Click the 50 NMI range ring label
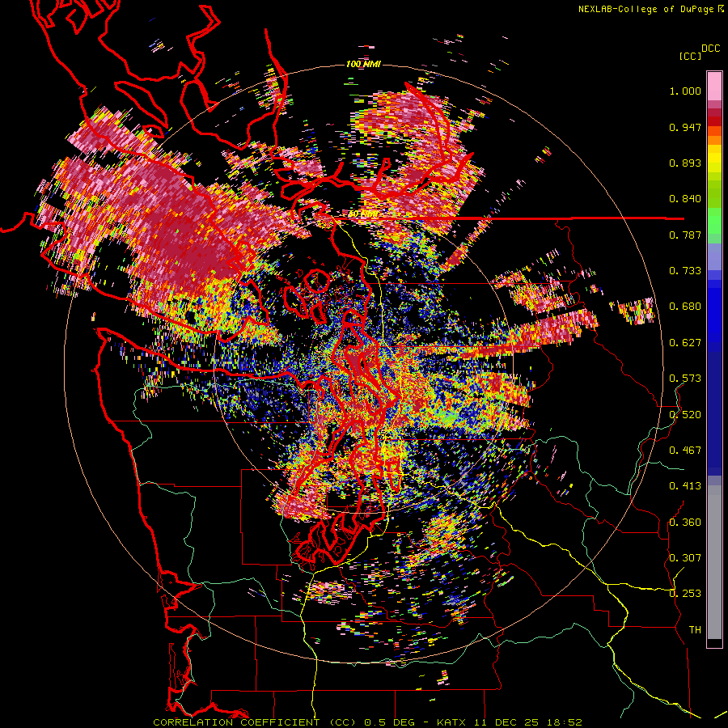The width and height of the screenshot is (728, 728). pyautogui.click(x=363, y=214)
